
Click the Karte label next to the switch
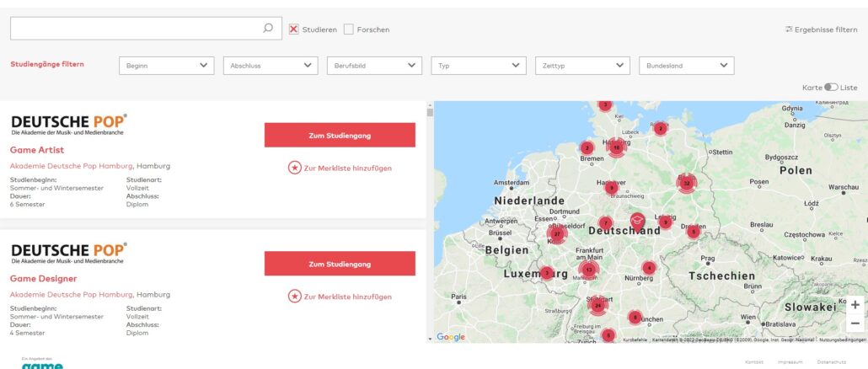(x=812, y=88)
